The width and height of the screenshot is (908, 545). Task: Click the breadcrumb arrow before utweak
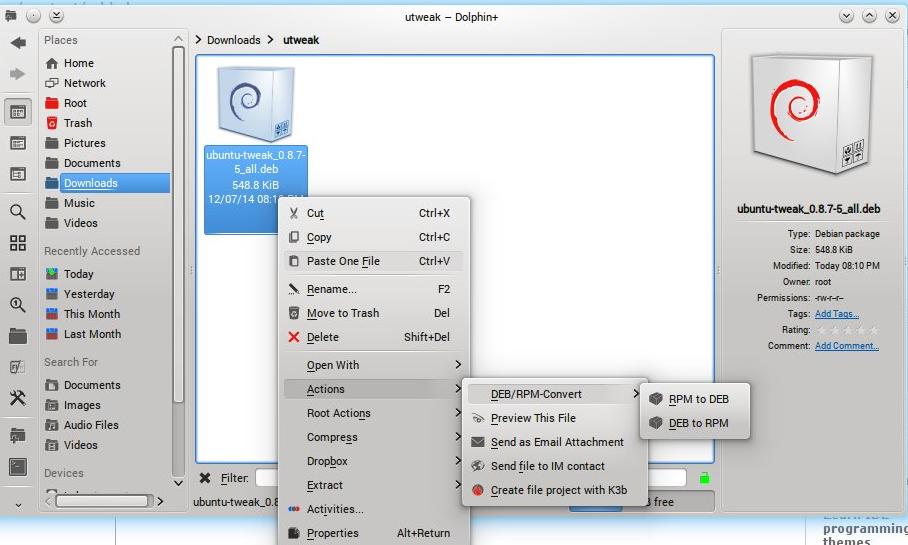271,39
